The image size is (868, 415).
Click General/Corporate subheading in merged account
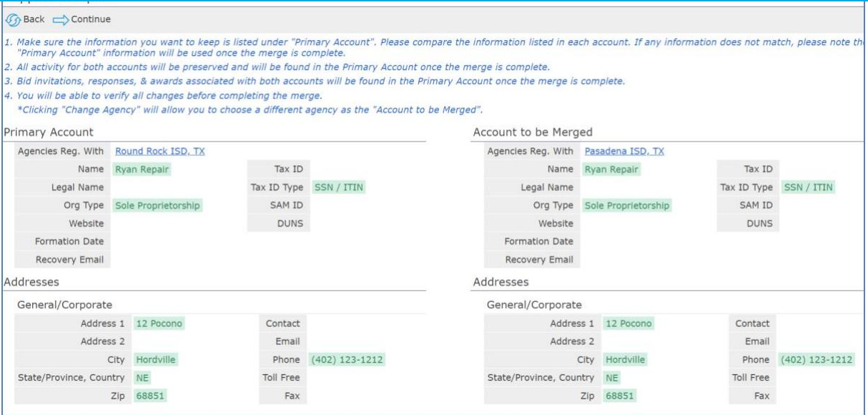534,306
